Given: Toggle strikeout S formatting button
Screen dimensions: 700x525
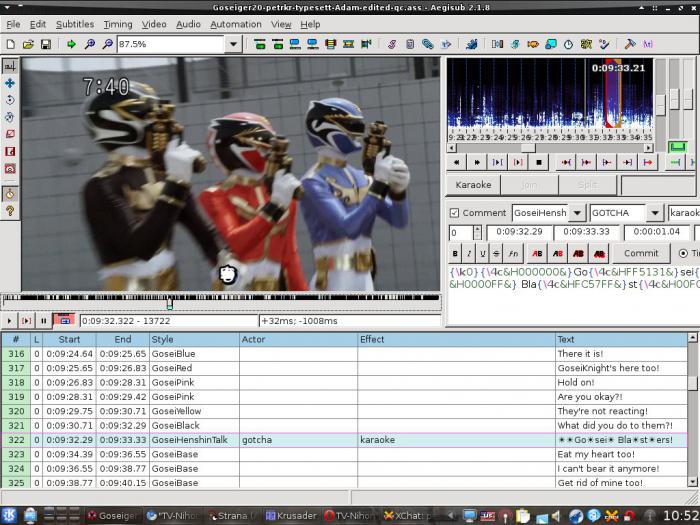Looking at the screenshot, I should pyautogui.click(x=496, y=254).
